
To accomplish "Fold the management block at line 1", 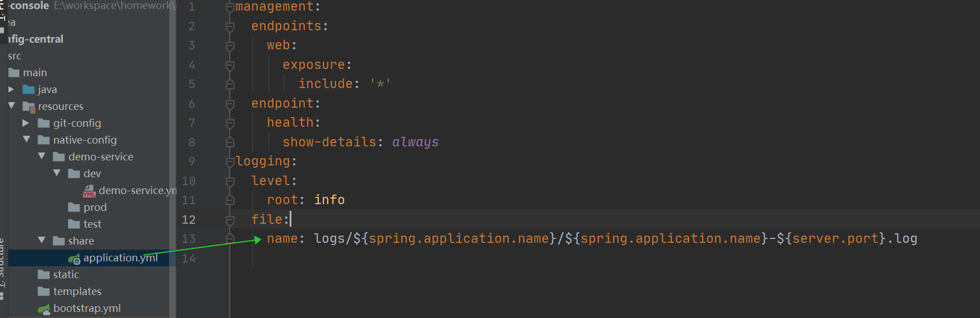I will [230, 7].
